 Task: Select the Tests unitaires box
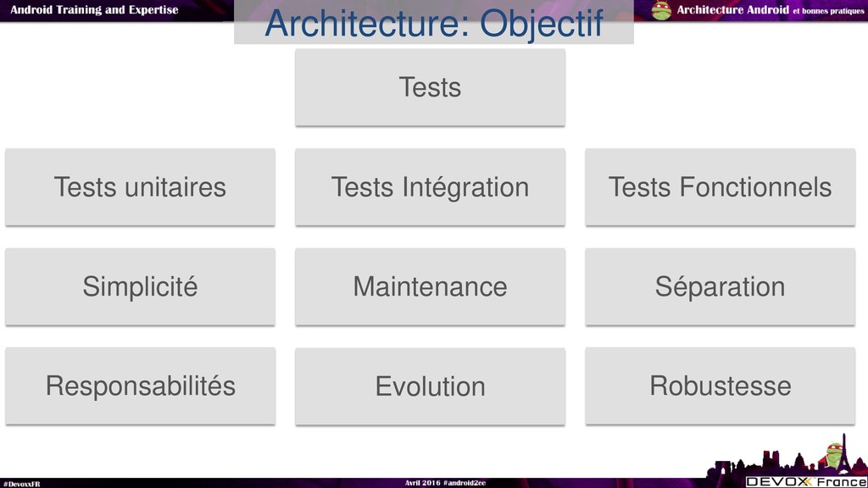[x=140, y=187]
